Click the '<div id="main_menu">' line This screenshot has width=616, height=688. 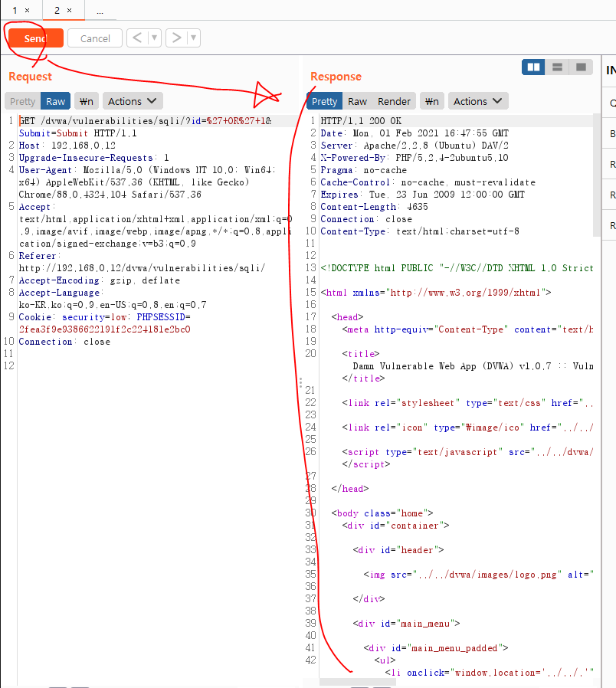tap(407, 624)
